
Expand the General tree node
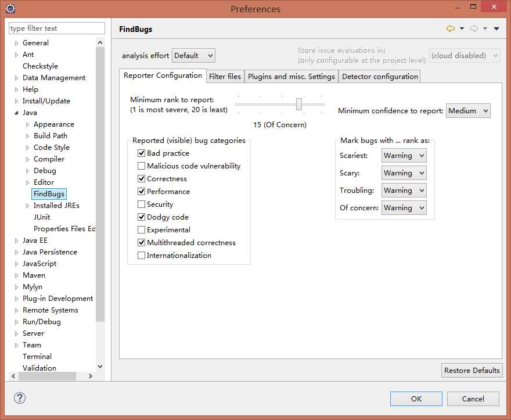[x=16, y=43]
